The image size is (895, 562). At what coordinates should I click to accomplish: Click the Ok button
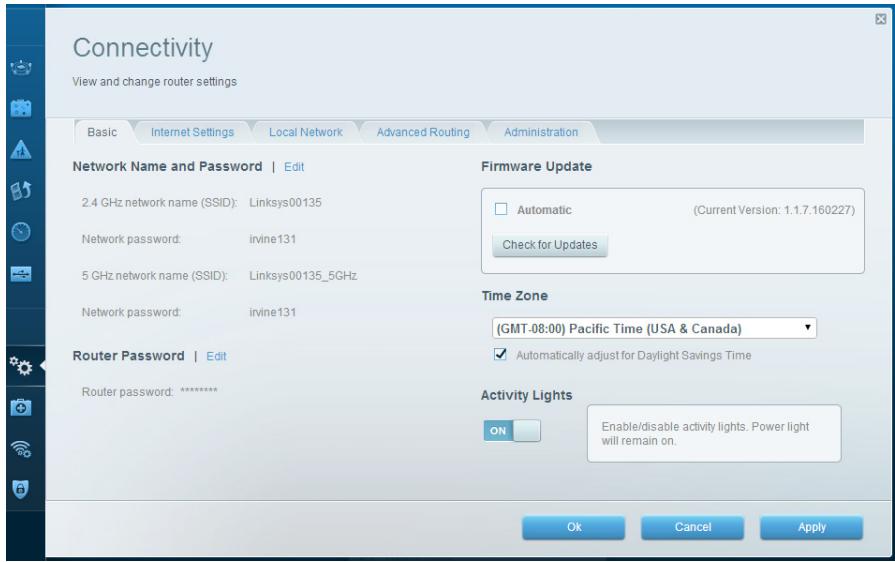click(574, 528)
